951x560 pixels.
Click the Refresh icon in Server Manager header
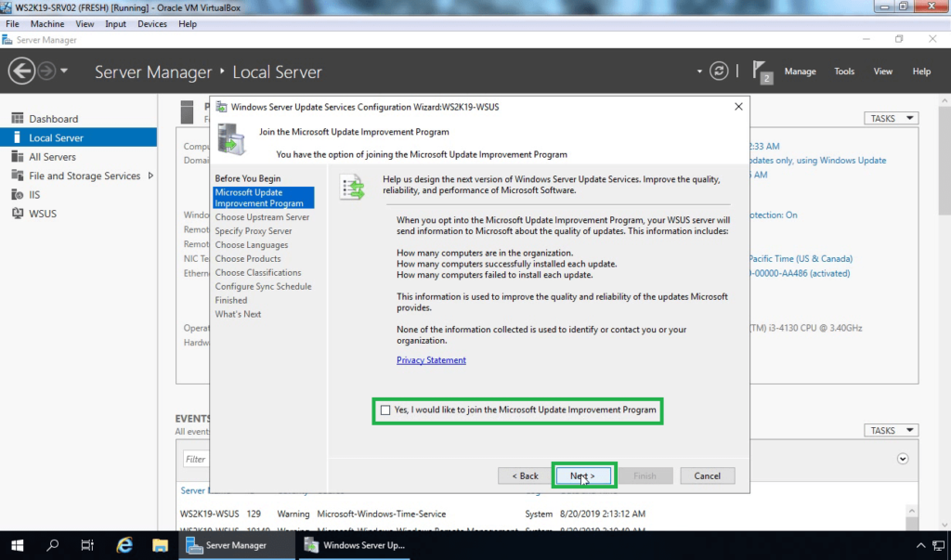tap(719, 71)
